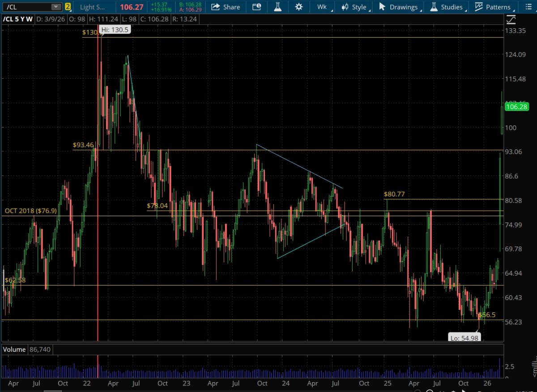Click the Patterns chart icon
Viewport: 537px width, 392px height.
tap(479, 7)
